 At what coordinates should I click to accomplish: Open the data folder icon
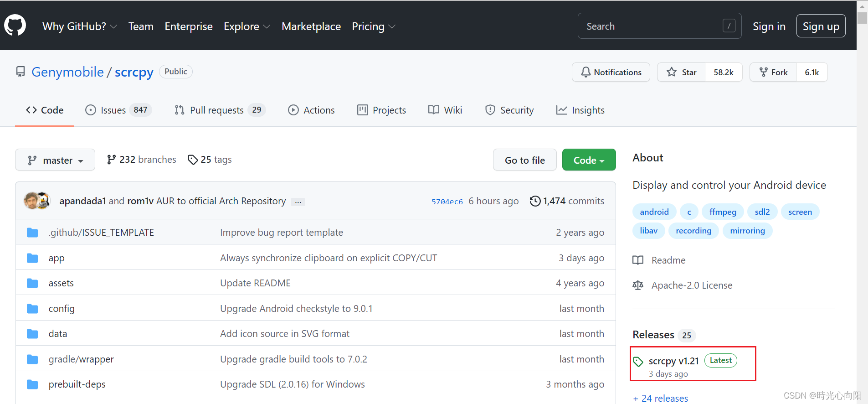(x=32, y=334)
